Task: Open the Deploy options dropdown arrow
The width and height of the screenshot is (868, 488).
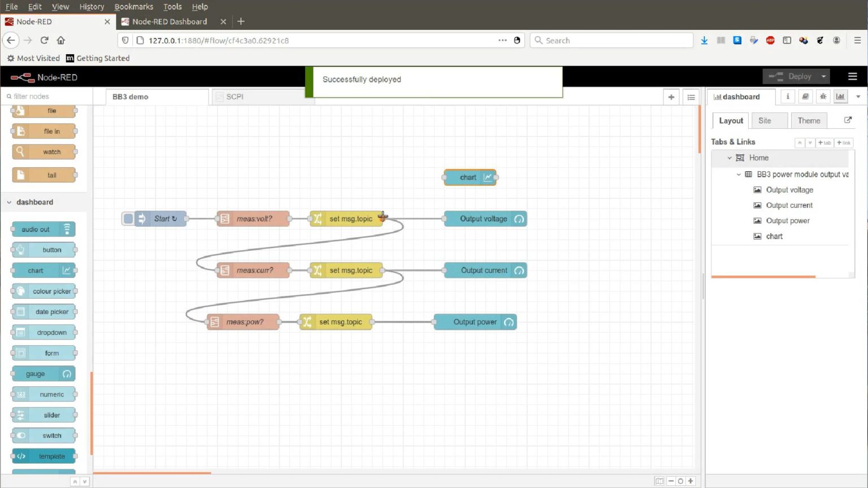Action: 823,76
